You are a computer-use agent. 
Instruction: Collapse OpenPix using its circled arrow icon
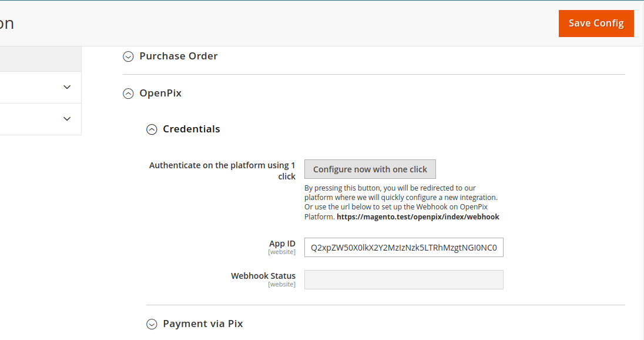(128, 94)
